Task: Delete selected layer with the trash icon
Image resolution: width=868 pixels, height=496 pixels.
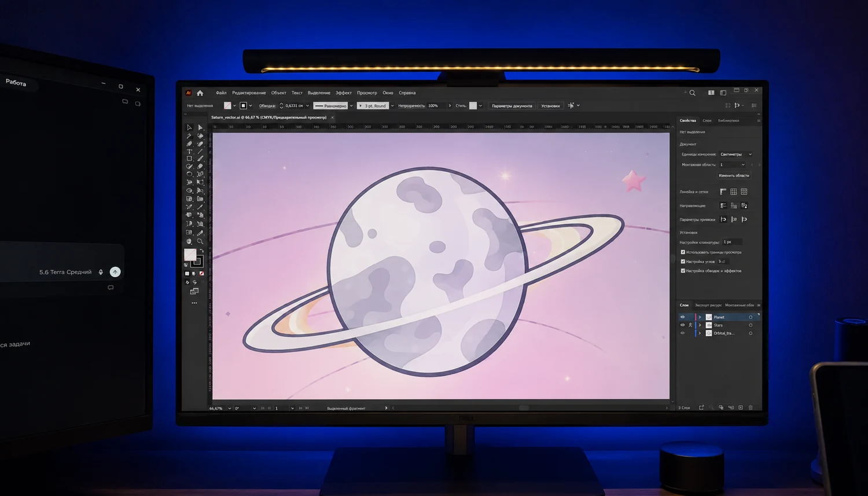Action: [x=751, y=407]
